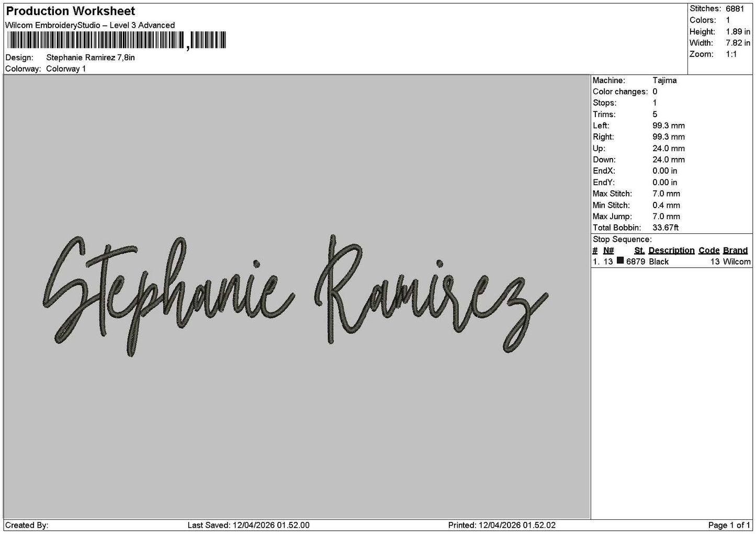Image resolution: width=756 pixels, height=534 pixels.
Task: Click the Code column header
Action: pyautogui.click(x=709, y=251)
